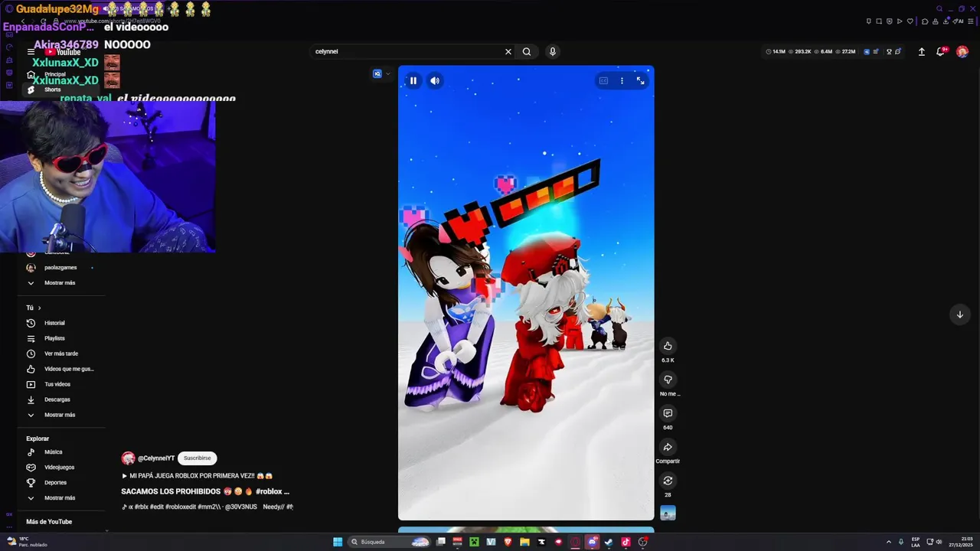Viewport: 980px width, 551px height.
Task: Click the Suscribirse button
Action: [x=197, y=458]
